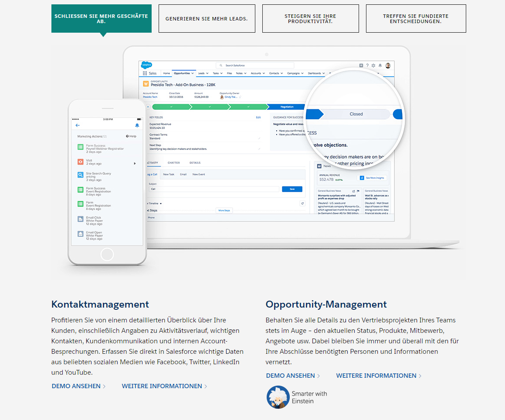This screenshot has height=420, width=505.
Task: Click the magnified 'Closed' stage
Action: click(356, 114)
